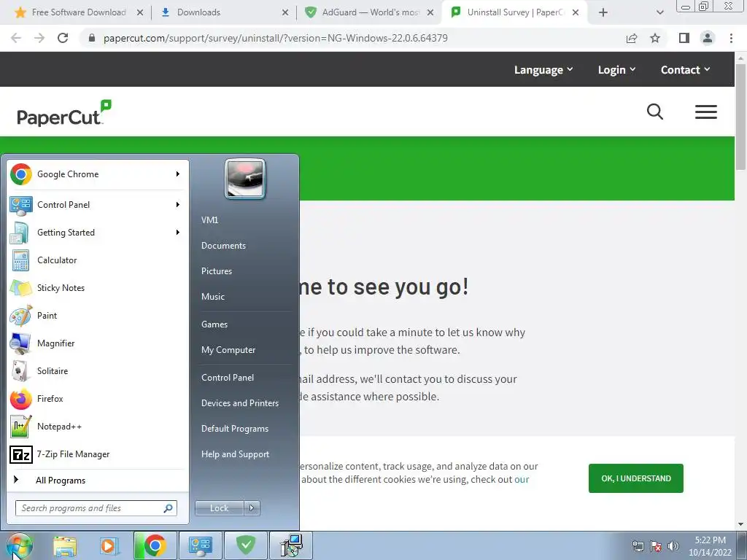Open the PaperCut hamburger menu
This screenshot has width=747, height=560.
pyautogui.click(x=706, y=112)
